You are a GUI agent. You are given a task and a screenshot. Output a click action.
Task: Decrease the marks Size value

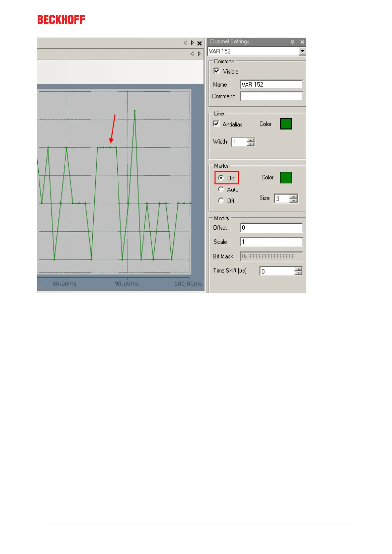(294, 201)
